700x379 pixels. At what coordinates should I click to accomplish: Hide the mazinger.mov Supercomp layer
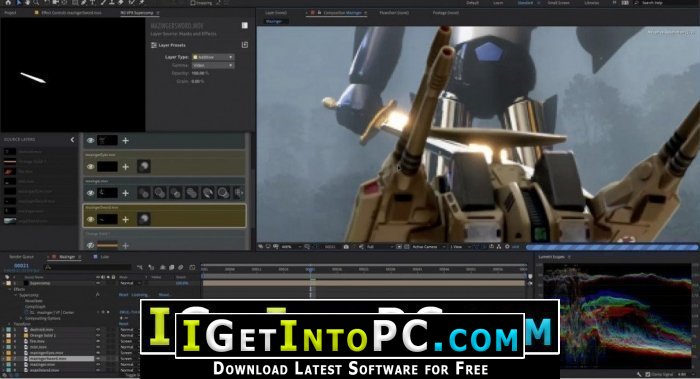tap(90, 193)
